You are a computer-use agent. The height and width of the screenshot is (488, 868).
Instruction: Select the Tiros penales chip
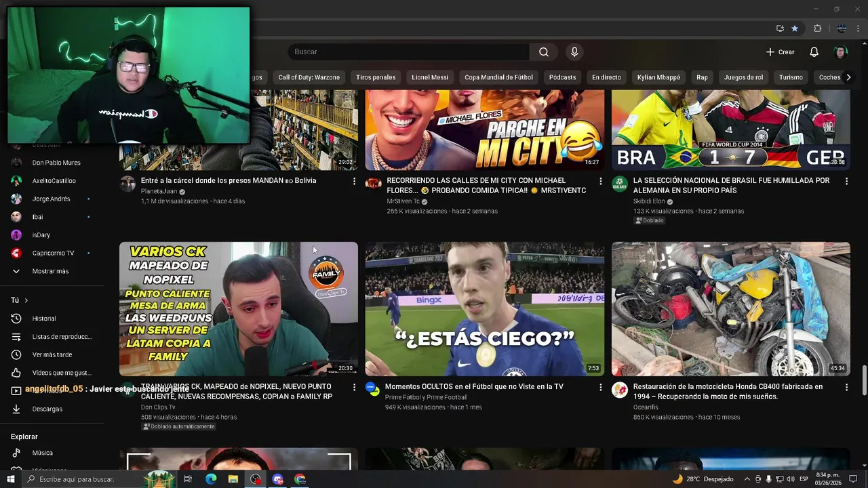(376, 77)
